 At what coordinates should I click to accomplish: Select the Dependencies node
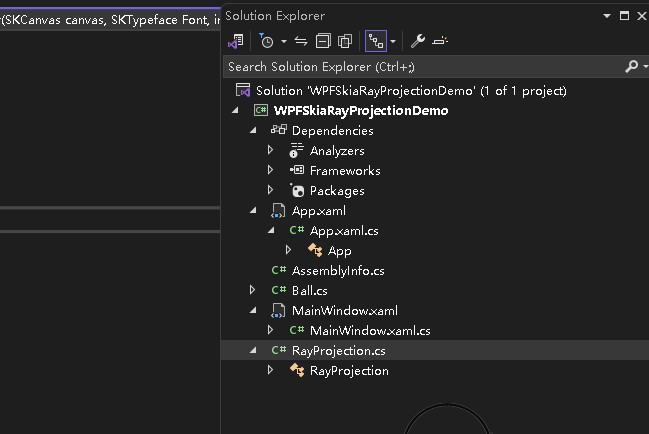point(332,131)
